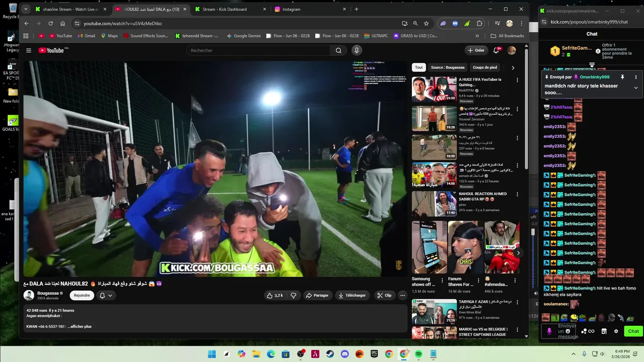Open emoji picker in Kick chat

(568, 331)
